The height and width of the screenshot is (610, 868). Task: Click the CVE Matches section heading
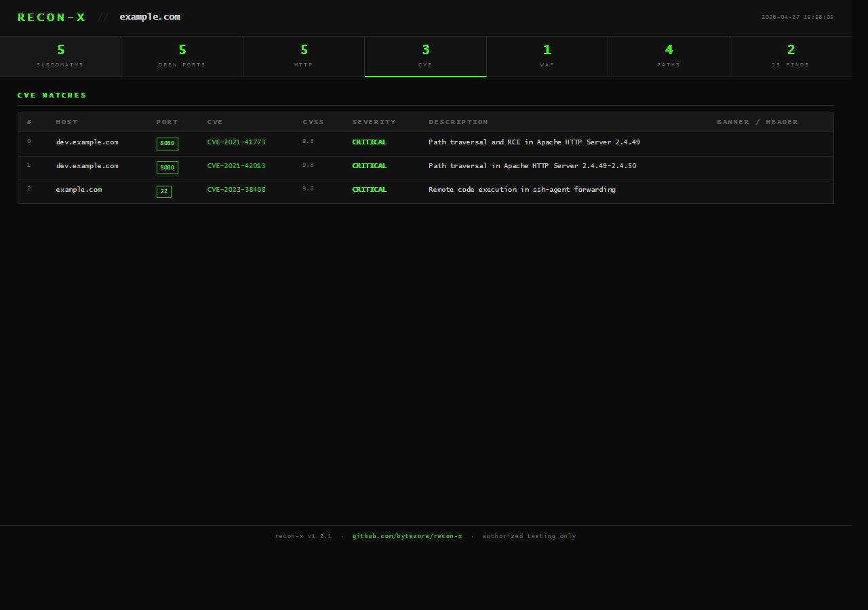click(52, 96)
